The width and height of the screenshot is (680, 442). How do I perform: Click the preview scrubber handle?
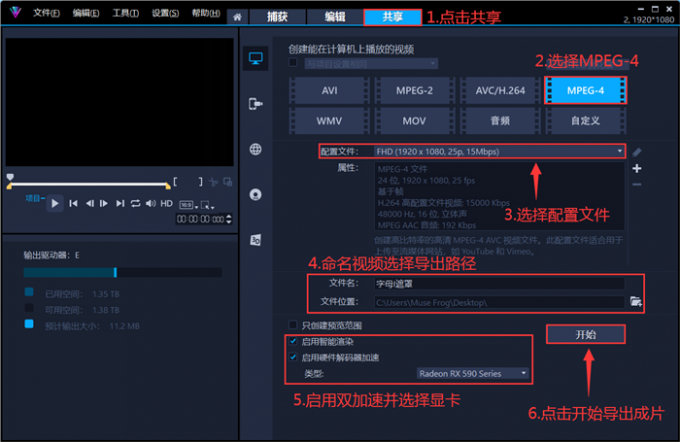(x=10, y=177)
